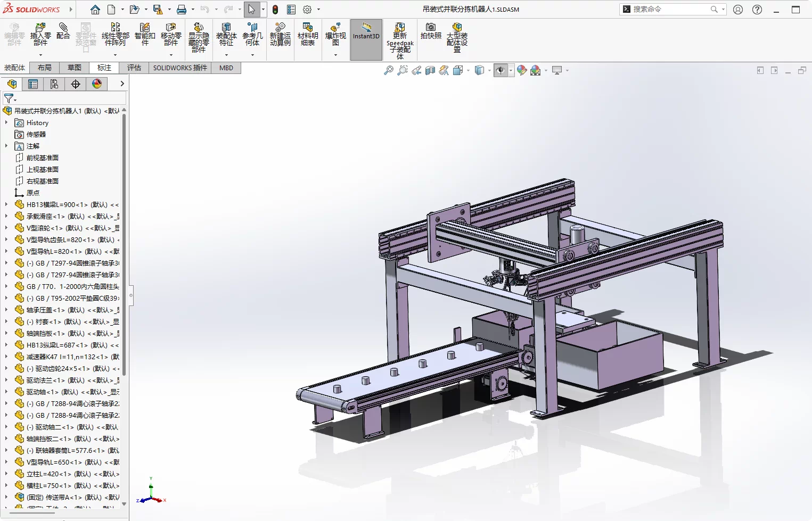This screenshot has width=812, height=521.
Task: Switch to the 草图 sketch tab
Action: (75, 68)
